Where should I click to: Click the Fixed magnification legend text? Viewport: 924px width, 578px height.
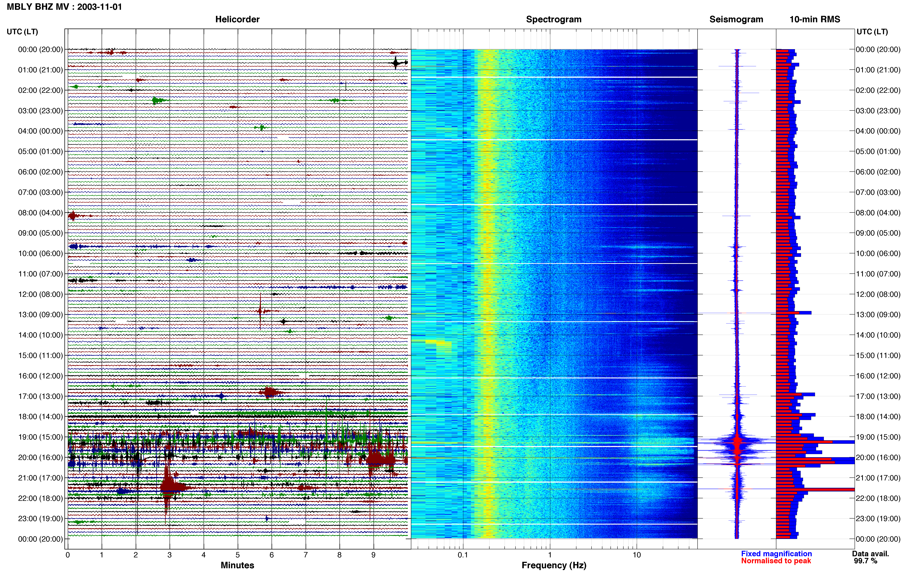click(777, 554)
